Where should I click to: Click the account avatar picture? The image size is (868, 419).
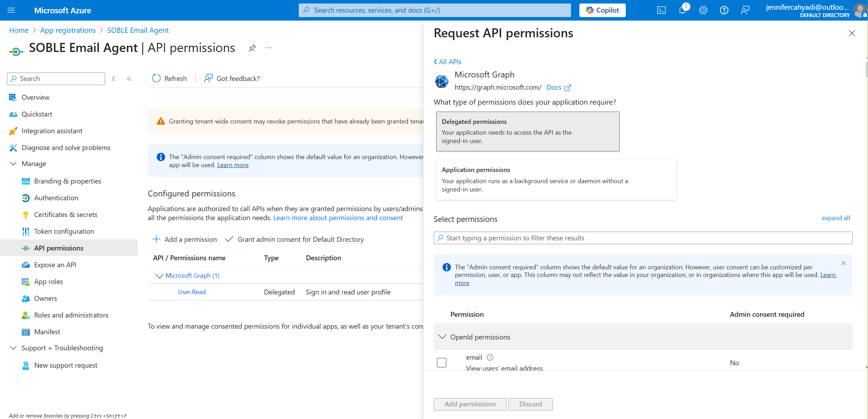point(860,10)
